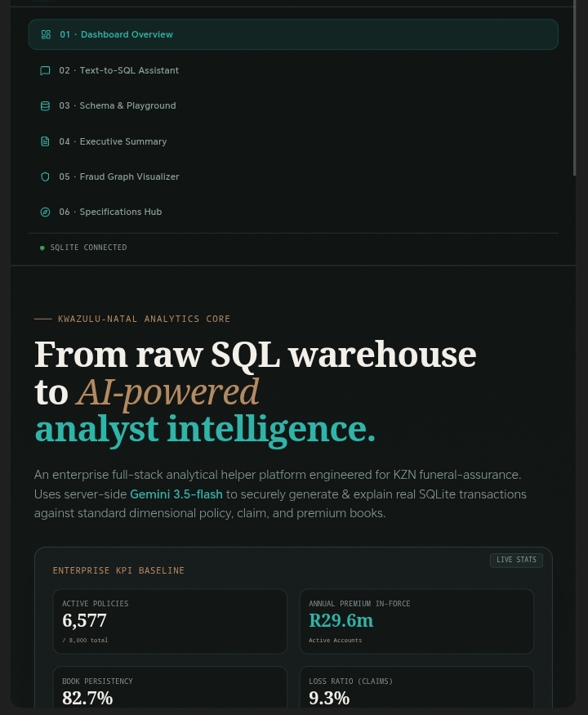Viewport: 588px width, 715px height.
Task: Click the Schema & Playground database icon
Action: pyautogui.click(x=45, y=105)
